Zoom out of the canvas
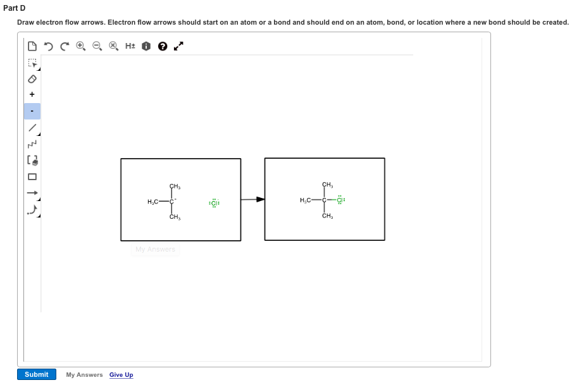 coord(97,46)
